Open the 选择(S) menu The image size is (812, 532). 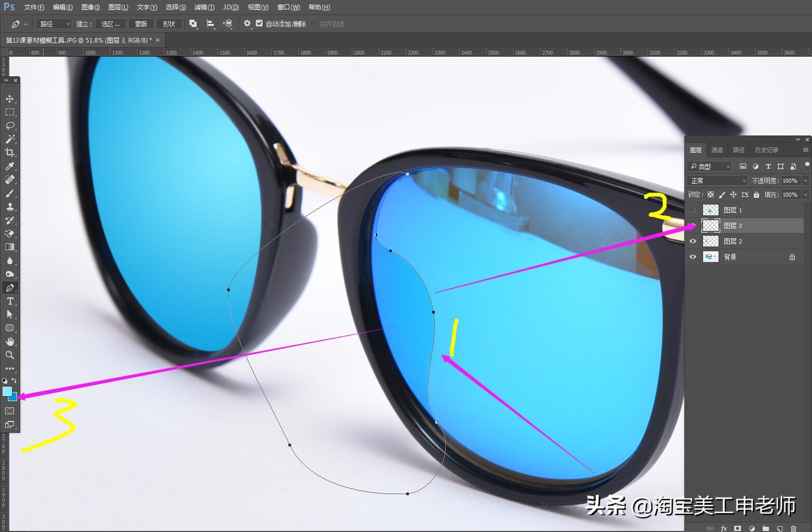coord(176,7)
